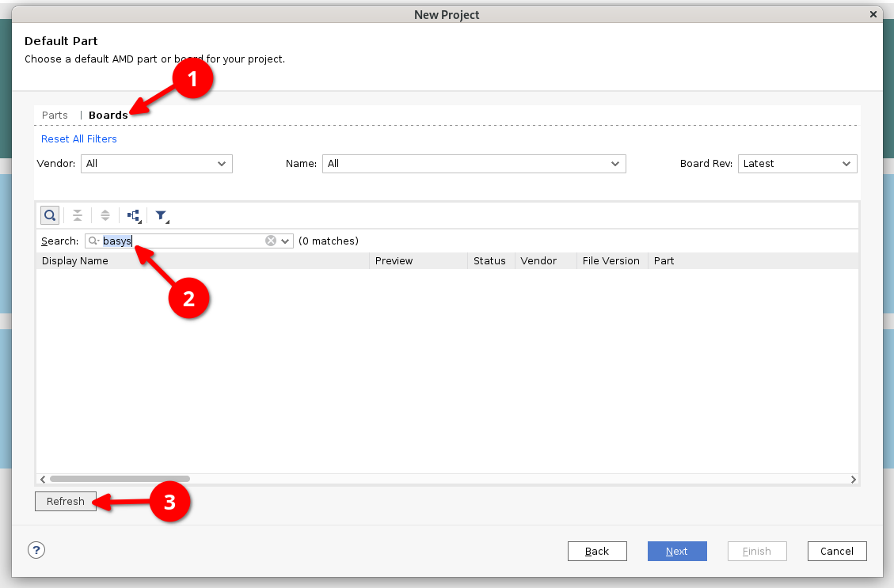Open the filter funnel icon menu
The height and width of the screenshot is (588, 894).
click(162, 215)
